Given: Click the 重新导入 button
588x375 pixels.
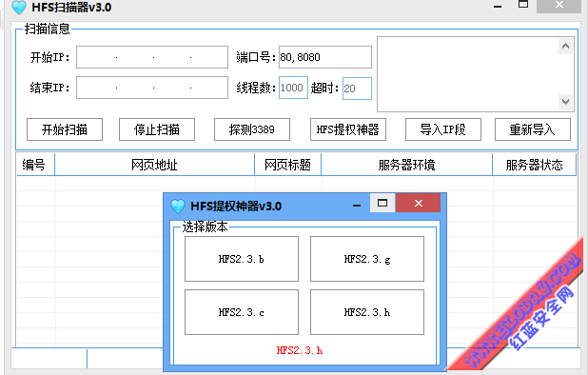Looking at the screenshot, I should (x=533, y=129).
